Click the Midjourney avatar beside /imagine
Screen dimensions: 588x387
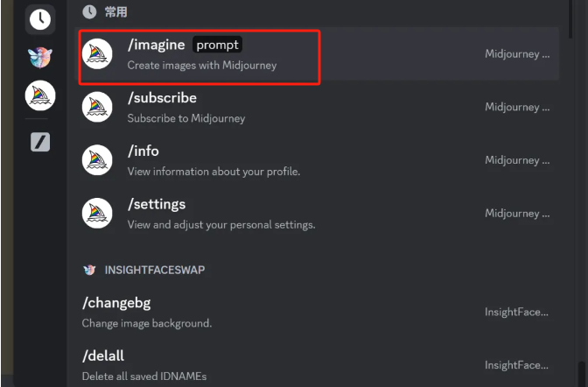tap(97, 54)
